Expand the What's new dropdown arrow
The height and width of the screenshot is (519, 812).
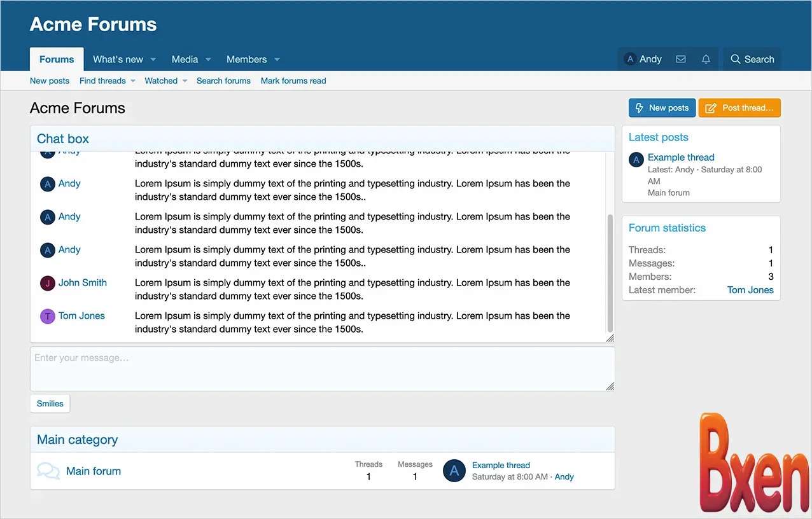(x=153, y=60)
